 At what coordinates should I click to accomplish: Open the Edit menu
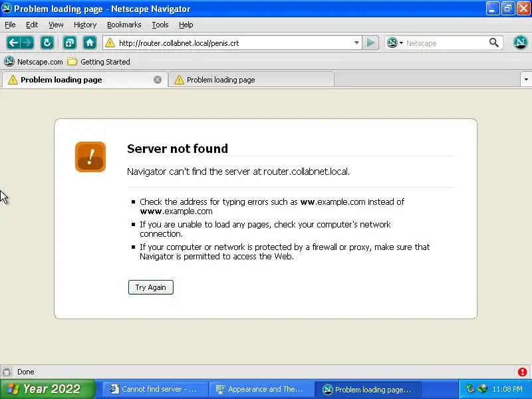(32, 25)
